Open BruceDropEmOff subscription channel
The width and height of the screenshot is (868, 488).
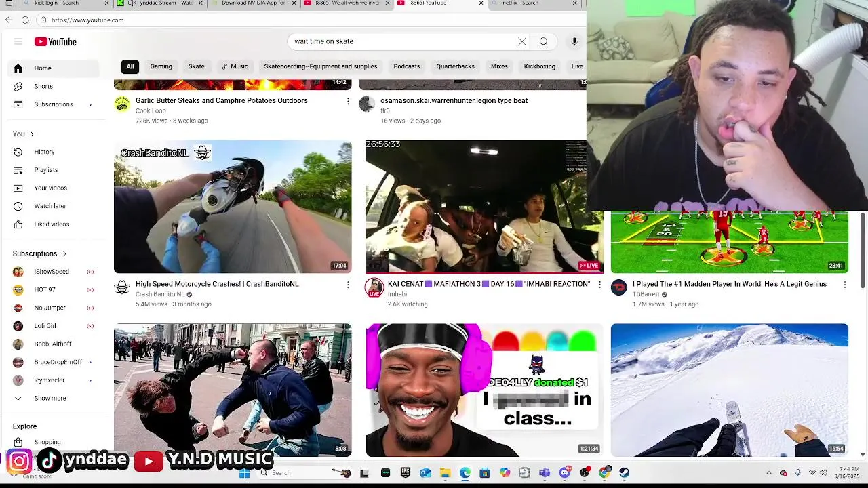(x=54, y=362)
